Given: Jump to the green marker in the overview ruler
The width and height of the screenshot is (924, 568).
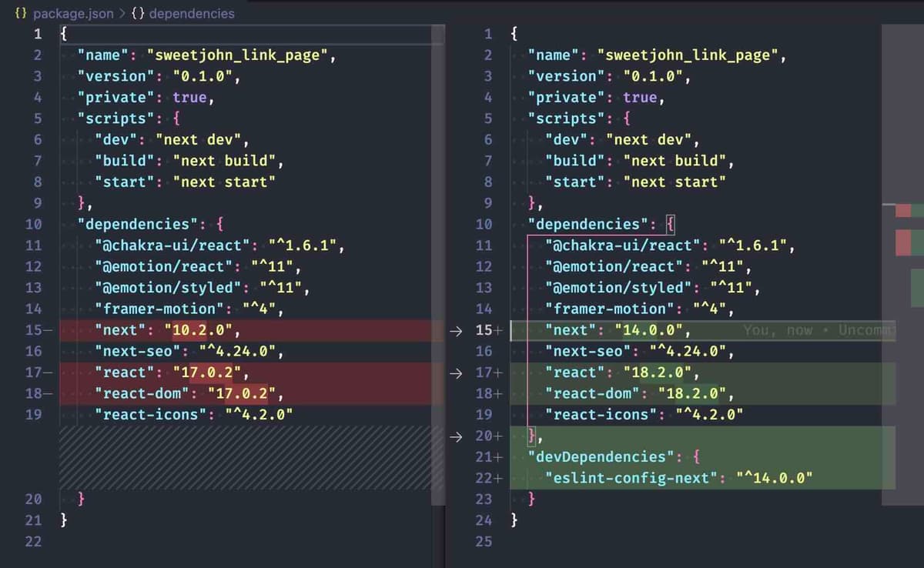Looking at the screenshot, I should [917, 287].
